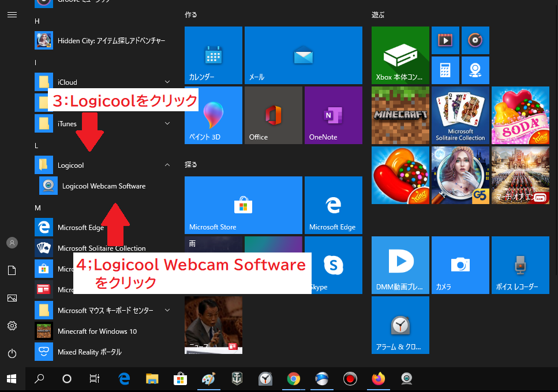The image size is (558, 392).
Task: Open File Explorer from the taskbar
Action: (x=152, y=379)
